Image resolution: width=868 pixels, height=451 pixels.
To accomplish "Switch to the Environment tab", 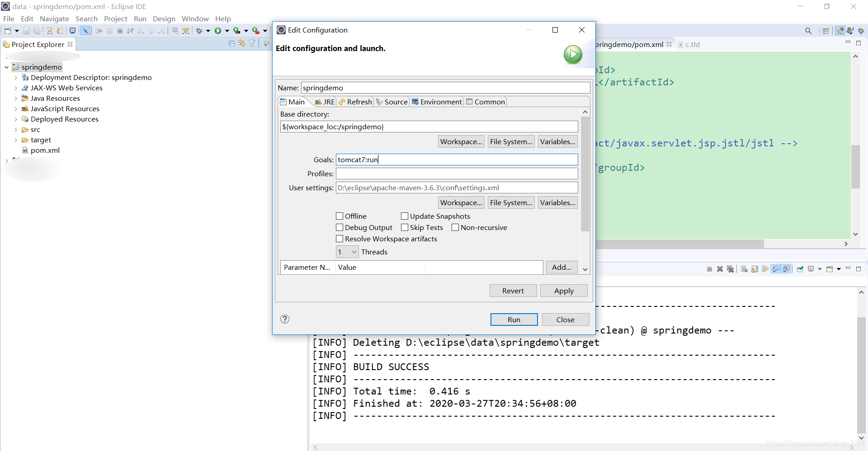I will click(437, 102).
